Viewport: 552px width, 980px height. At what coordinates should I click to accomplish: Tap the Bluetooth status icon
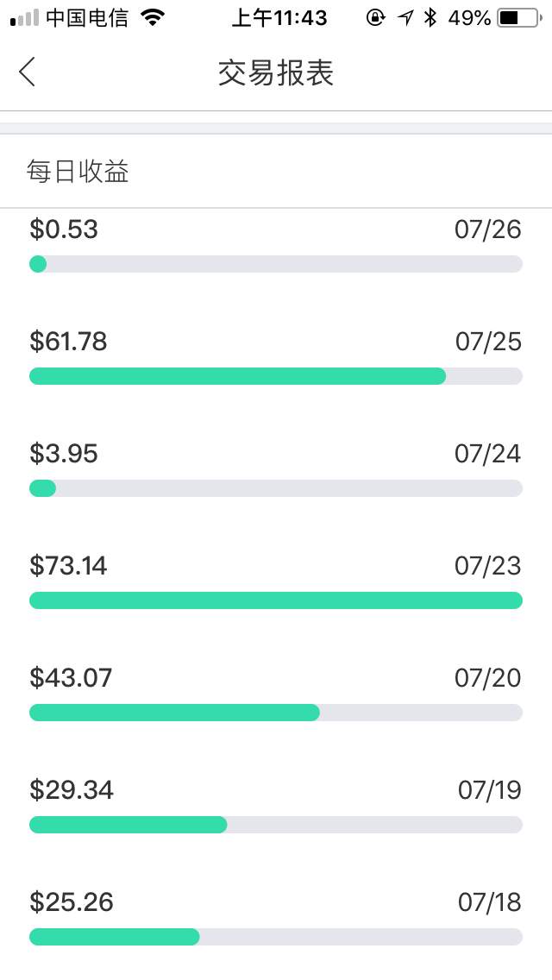[430, 18]
